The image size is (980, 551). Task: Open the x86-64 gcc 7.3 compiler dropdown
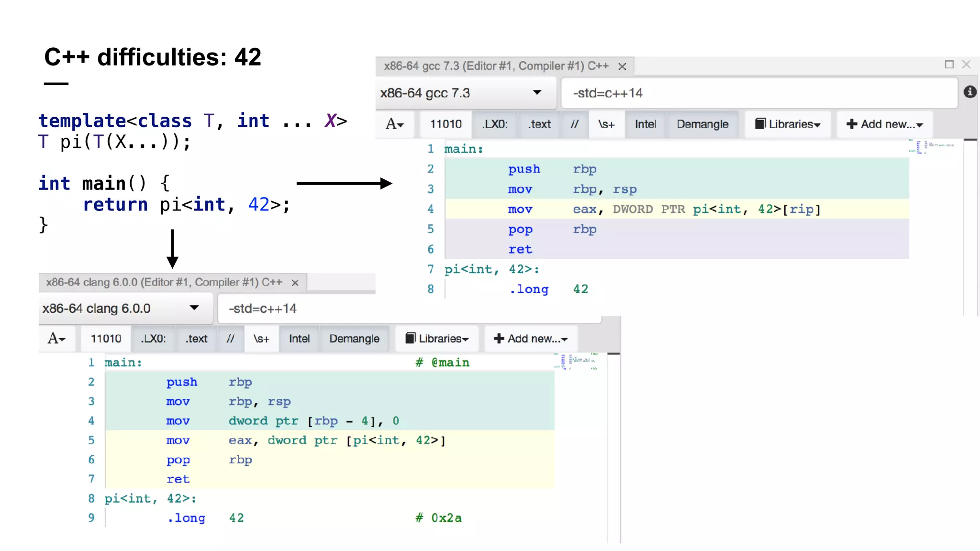[466, 93]
